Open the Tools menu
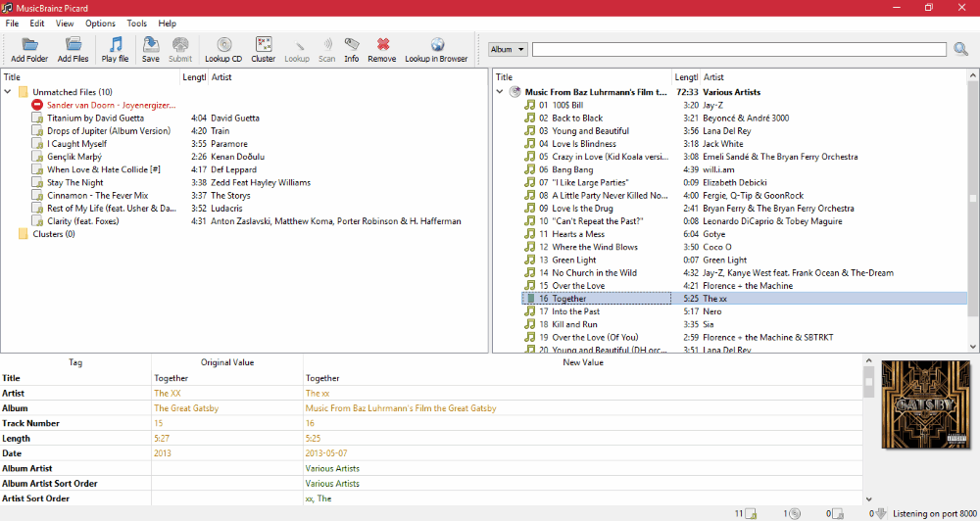Image resolution: width=980 pixels, height=521 pixels. (137, 24)
